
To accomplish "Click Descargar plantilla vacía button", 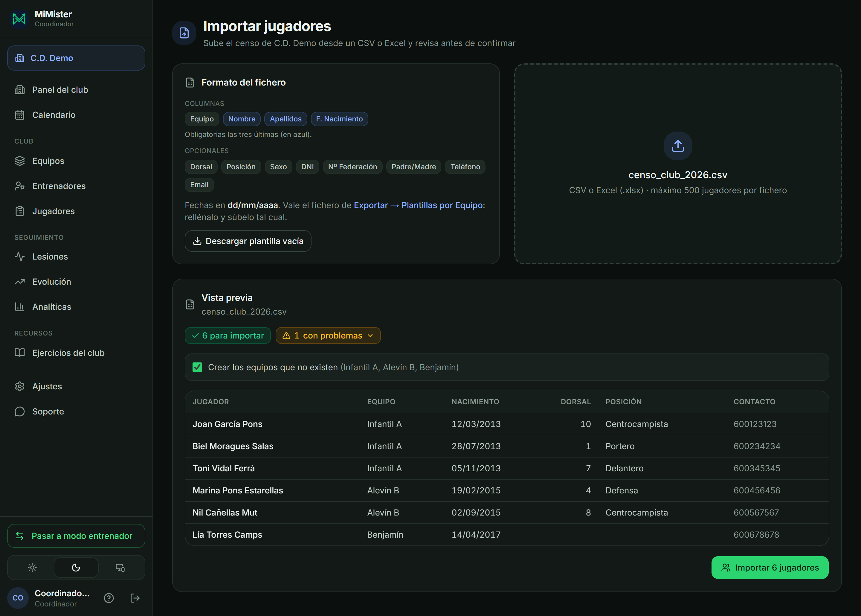I will pos(248,241).
